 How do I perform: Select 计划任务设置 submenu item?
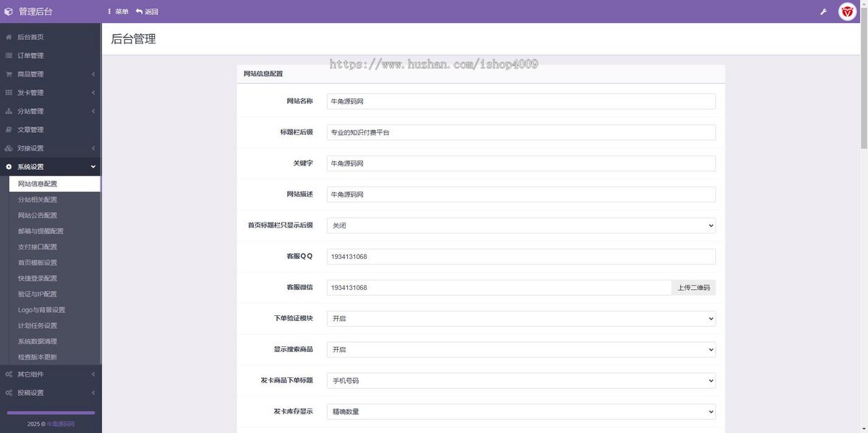[54, 325]
